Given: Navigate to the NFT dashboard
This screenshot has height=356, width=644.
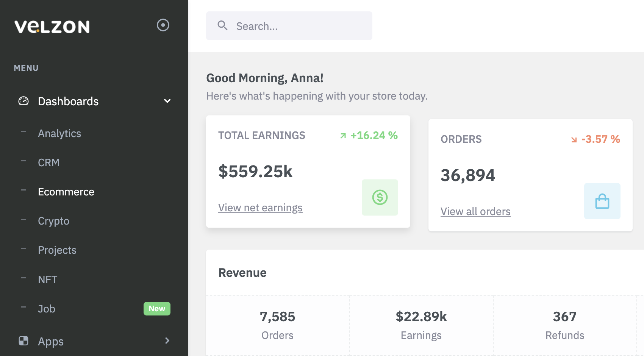Looking at the screenshot, I should point(47,279).
